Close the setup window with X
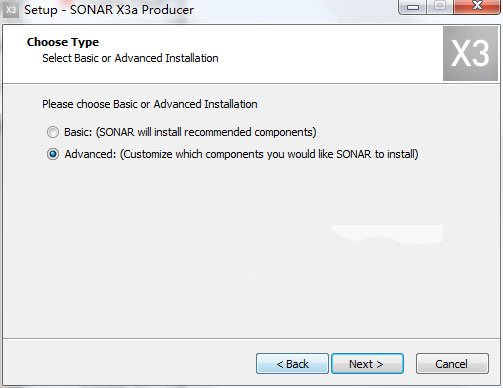503x388 pixels. point(477,6)
